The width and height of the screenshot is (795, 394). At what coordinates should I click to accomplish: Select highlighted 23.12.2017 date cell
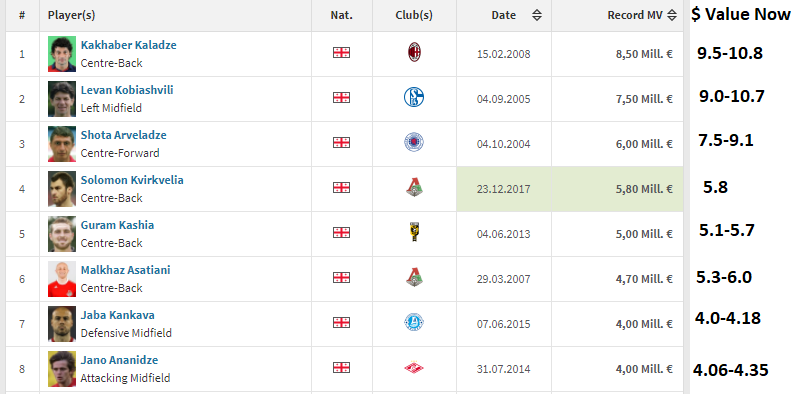pos(503,189)
